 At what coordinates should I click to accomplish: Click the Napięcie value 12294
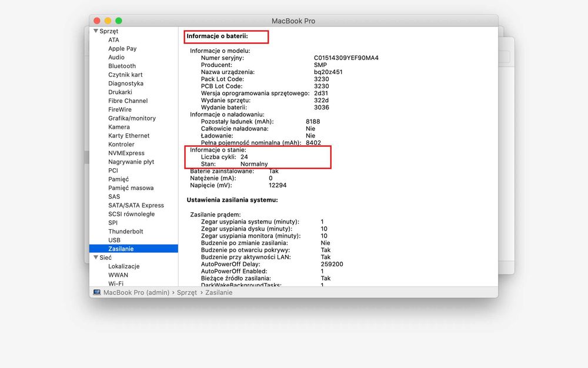click(x=278, y=185)
